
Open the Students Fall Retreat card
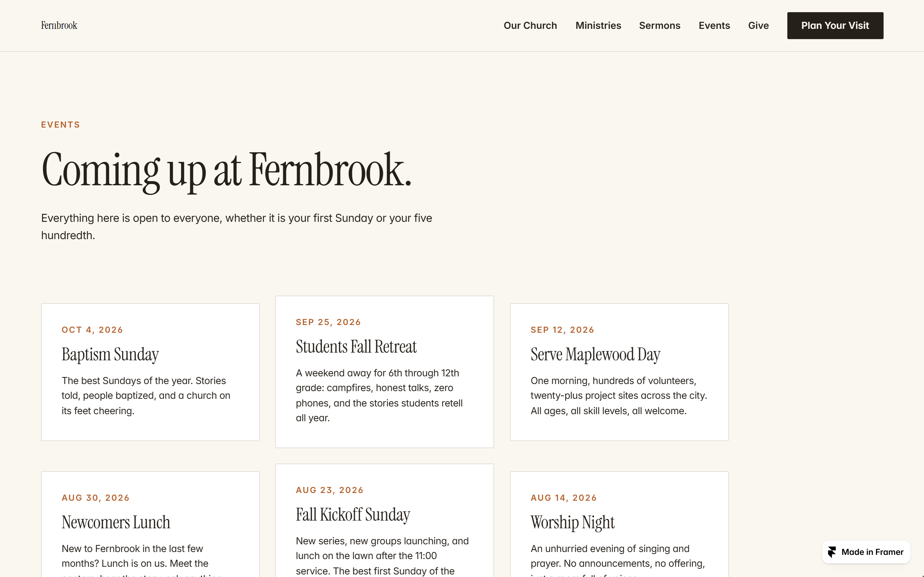click(x=384, y=372)
